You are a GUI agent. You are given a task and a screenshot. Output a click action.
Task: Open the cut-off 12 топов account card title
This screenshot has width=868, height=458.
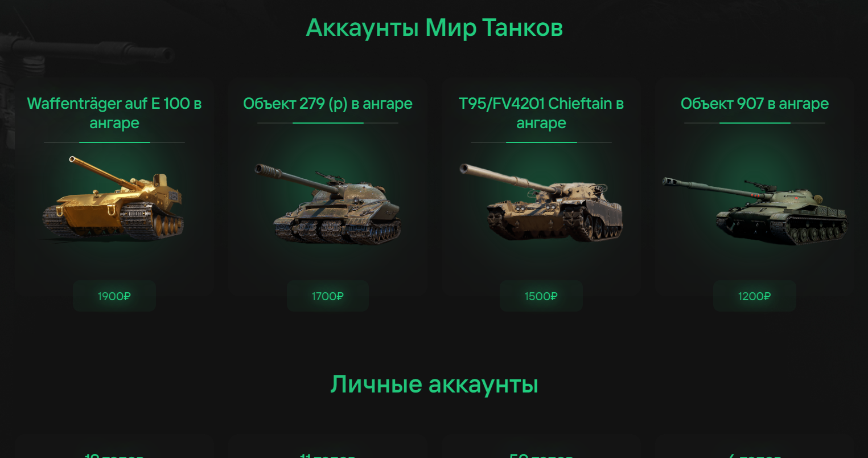pyautogui.click(x=114, y=455)
